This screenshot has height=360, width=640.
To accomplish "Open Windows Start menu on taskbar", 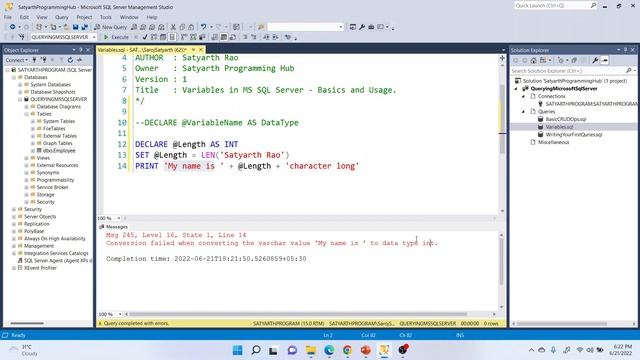I will [237, 350].
